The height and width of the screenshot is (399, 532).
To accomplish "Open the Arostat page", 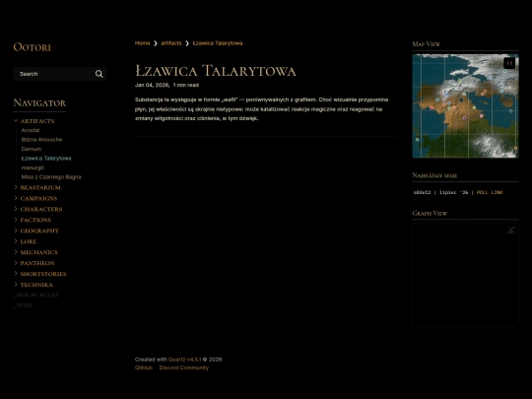I will coord(31,130).
